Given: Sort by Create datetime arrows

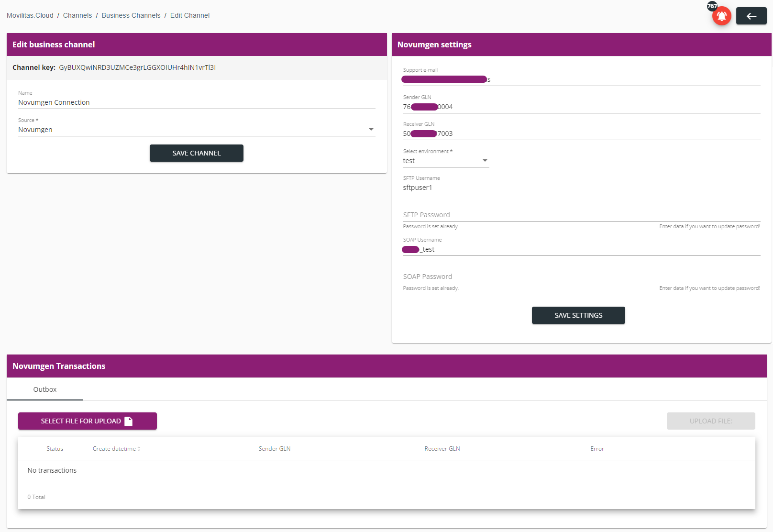Looking at the screenshot, I should (139, 449).
